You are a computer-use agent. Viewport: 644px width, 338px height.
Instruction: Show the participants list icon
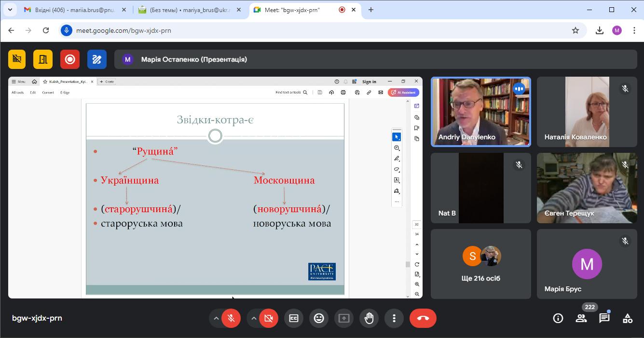point(581,318)
